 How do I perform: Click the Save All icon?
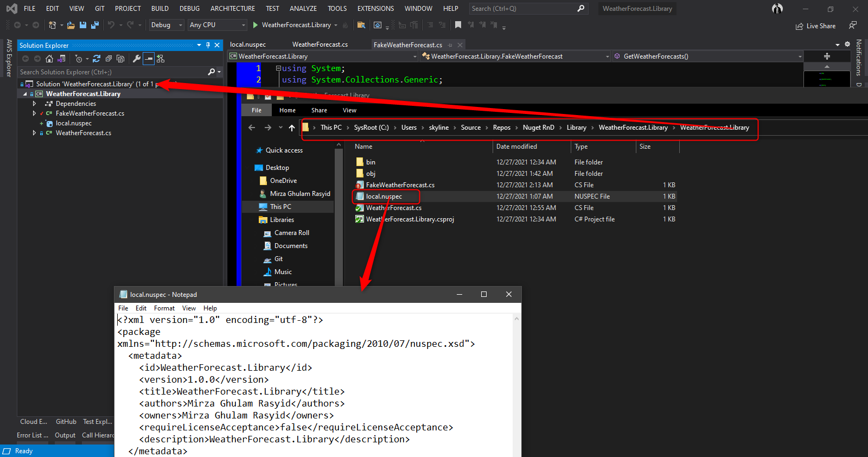point(95,25)
